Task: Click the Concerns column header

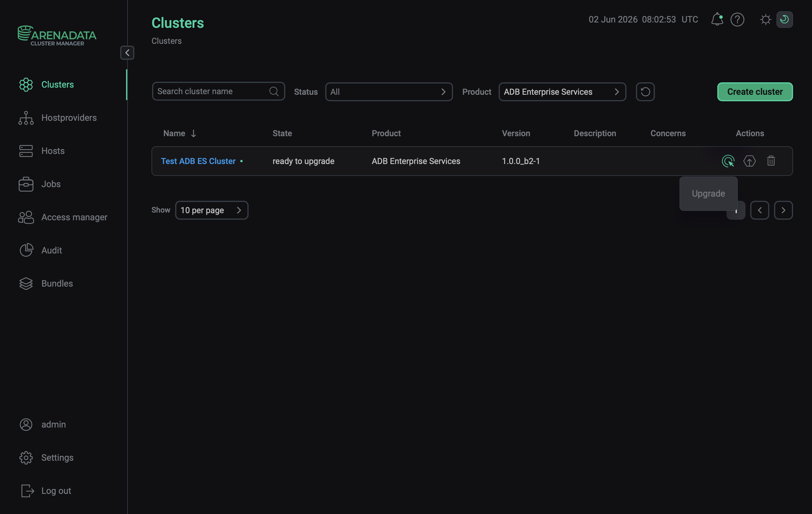Action: click(668, 133)
